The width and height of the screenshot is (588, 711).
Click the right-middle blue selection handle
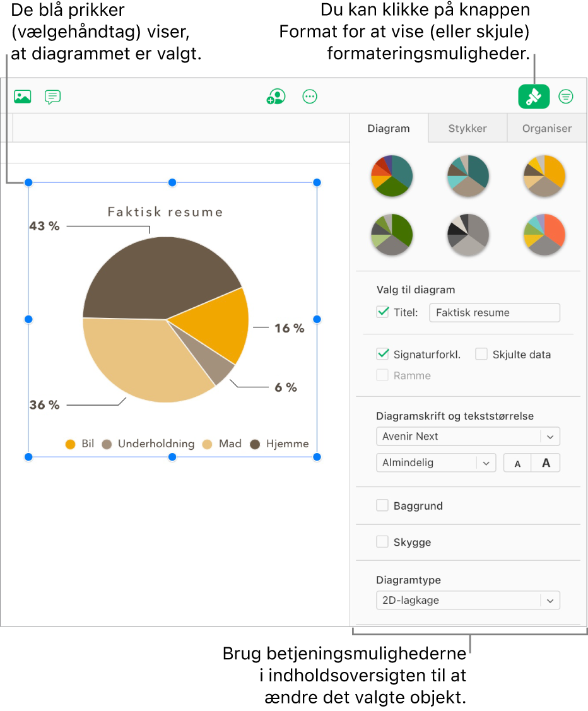(317, 319)
